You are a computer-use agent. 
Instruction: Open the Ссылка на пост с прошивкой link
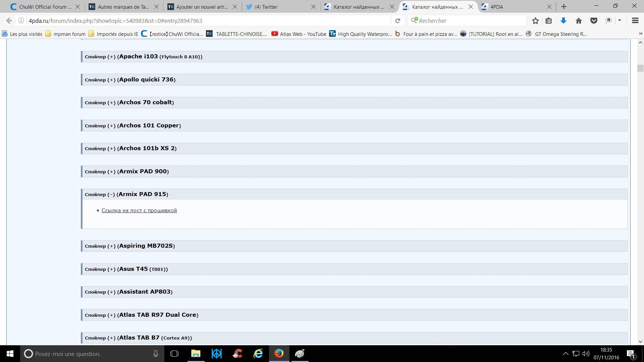[139, 210]
